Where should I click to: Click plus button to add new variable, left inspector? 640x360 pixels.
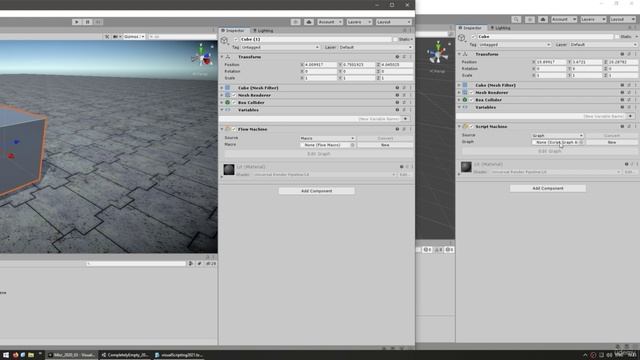tap(405, 119)
